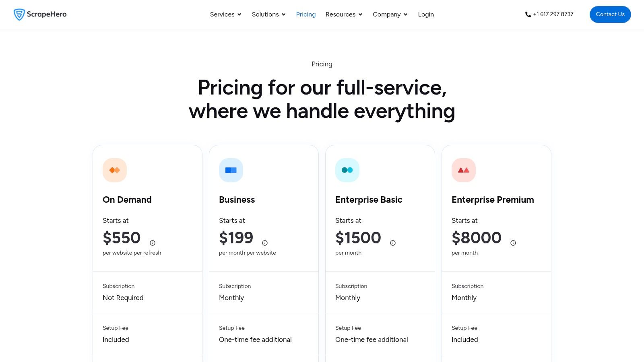
Task: Open the info tooltip beside $550
Action: coord(152,243)
